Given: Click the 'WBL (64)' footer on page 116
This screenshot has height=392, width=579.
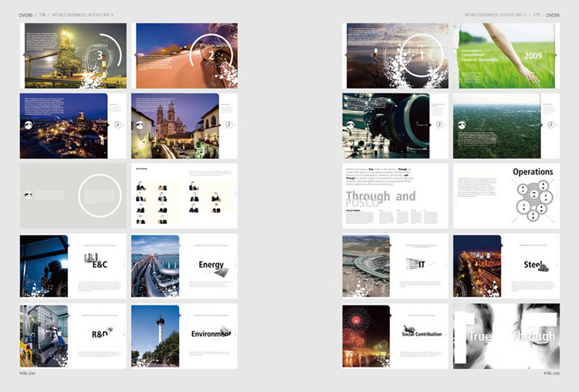Looking at the screenshot, I should (27, 373).
